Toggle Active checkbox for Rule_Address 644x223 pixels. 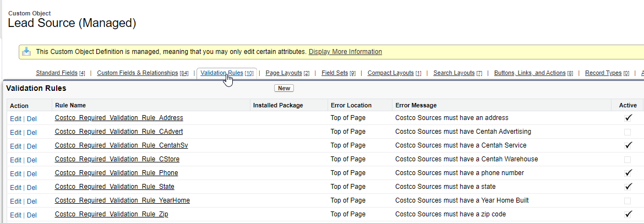pyautogui.click(x=627, y=118)
